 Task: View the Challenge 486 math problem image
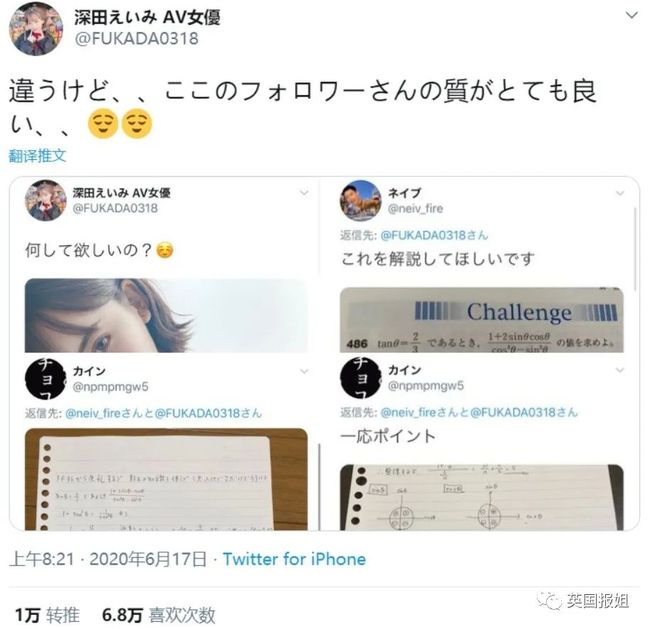tap(482, 320)
